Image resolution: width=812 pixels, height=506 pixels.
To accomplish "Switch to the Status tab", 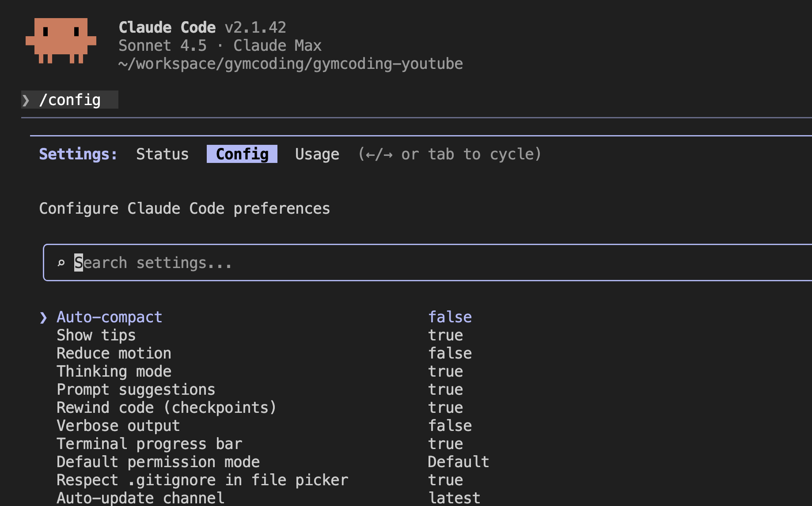I will pyautogui.click(x=162, y=154).
